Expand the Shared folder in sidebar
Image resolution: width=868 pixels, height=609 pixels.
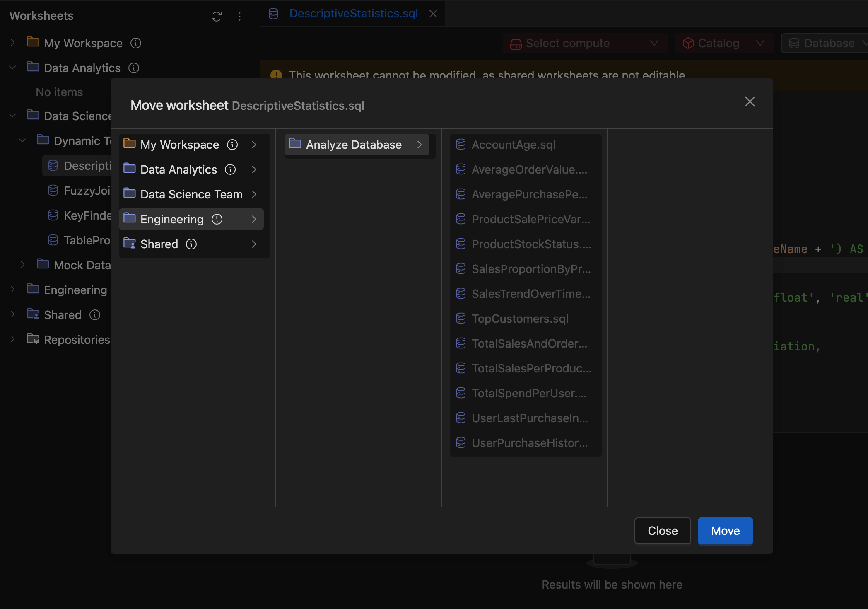tap(13, 314)
